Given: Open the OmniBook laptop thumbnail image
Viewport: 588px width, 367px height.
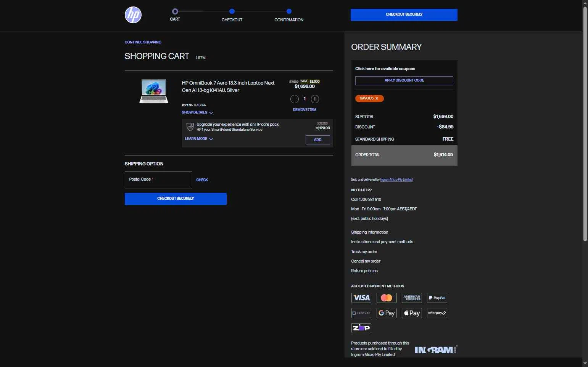Looking at the screenshot, I should pyautogui.click(x=154, y=91).
